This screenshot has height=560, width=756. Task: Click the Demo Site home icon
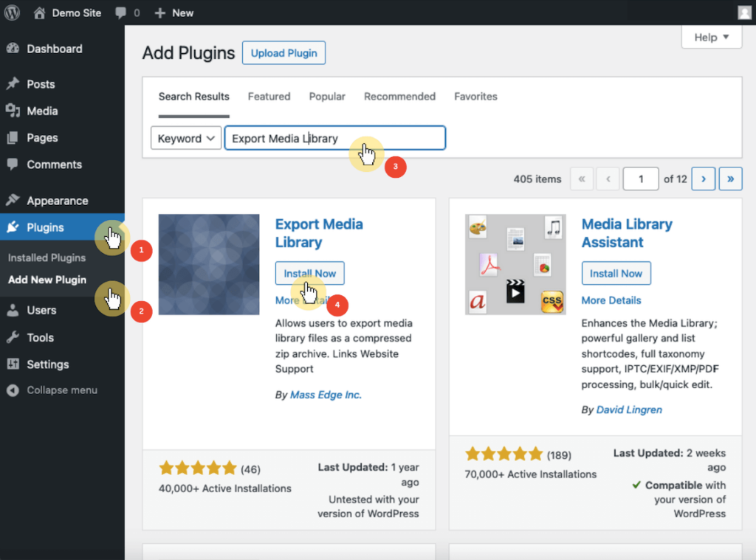[x=40, y=13]
